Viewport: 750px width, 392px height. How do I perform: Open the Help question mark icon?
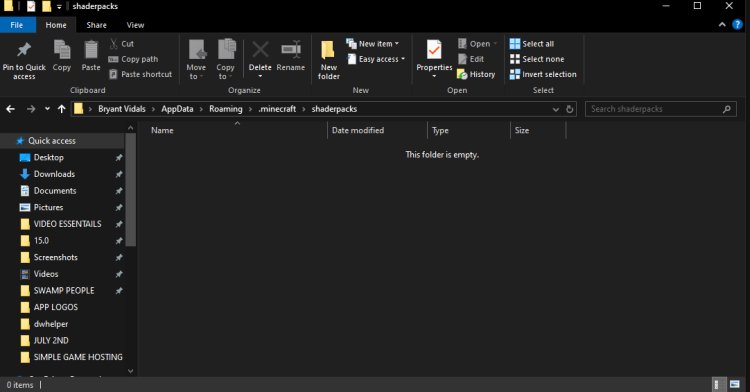coord(738,25)
